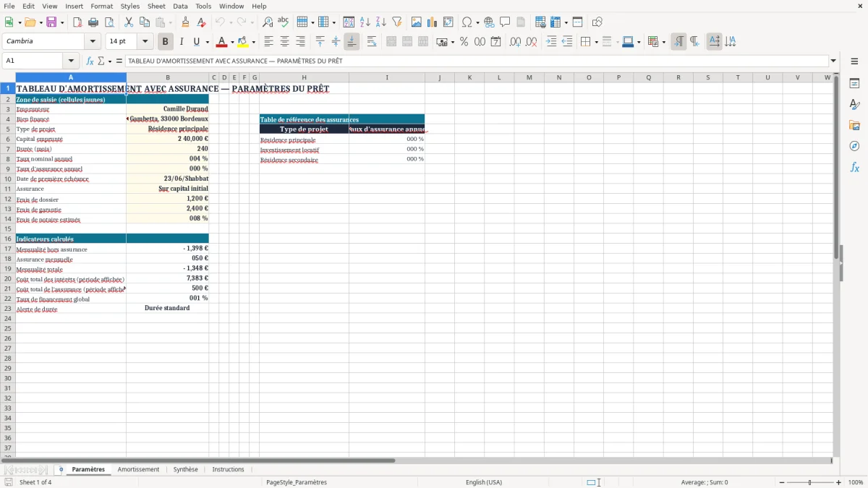Viewport: 868px width, 488px height.
Task: Click the Clone Formatting paintbrush icon
Action: click(x=185, y=22)
